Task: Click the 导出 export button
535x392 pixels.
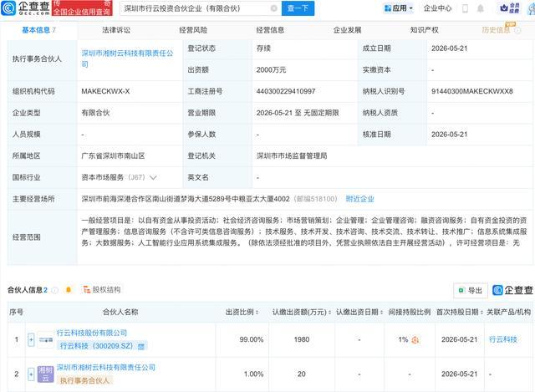Action: (471, 290)
